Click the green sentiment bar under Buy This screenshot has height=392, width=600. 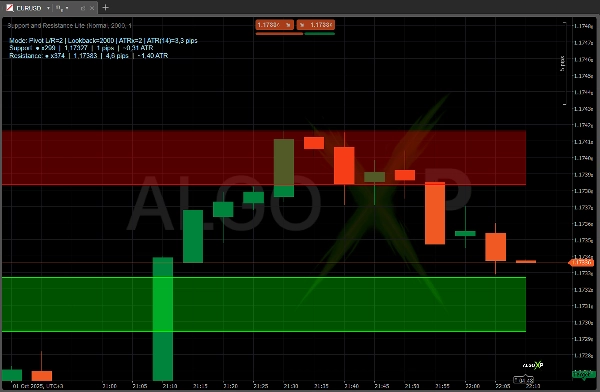[x=320, y=34]
